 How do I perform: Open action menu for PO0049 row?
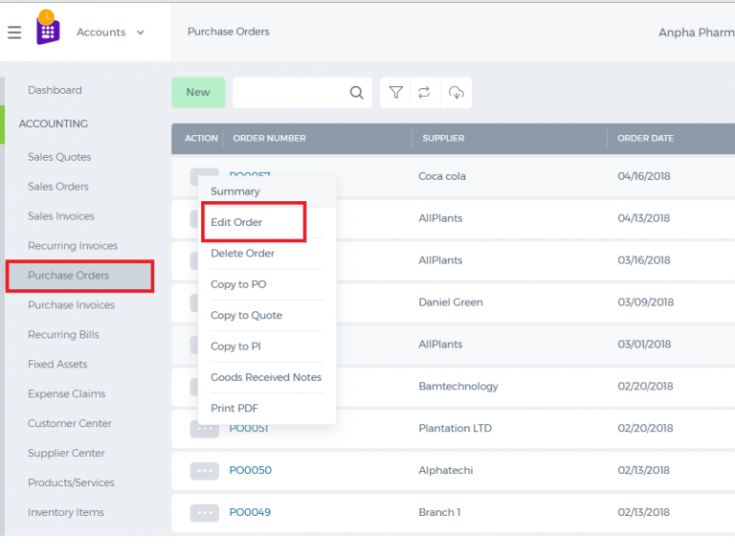(205, 513)
